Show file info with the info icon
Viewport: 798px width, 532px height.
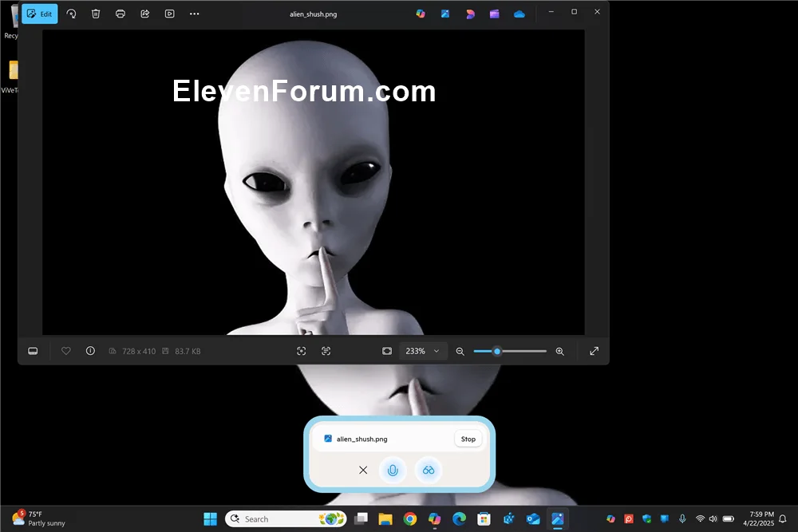91,351
